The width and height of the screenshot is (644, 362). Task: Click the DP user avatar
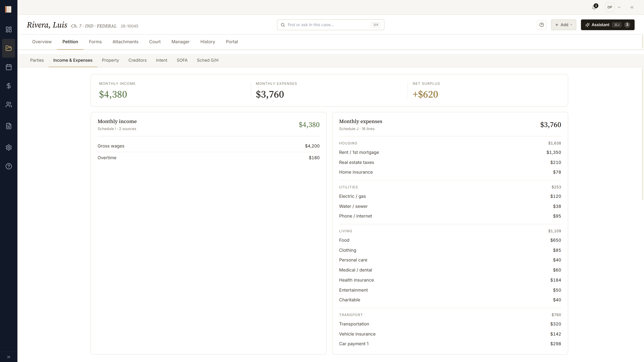coord(609,7)
